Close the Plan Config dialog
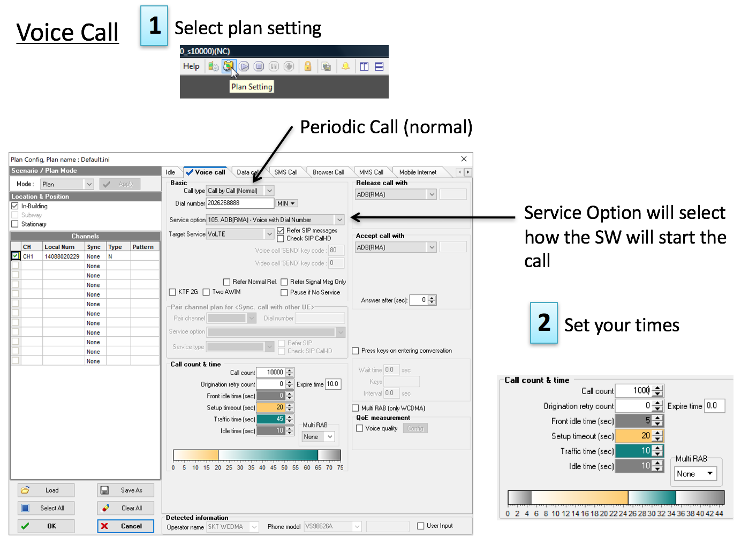The width and height of the screenshot is (756, 545). point(464,159)
